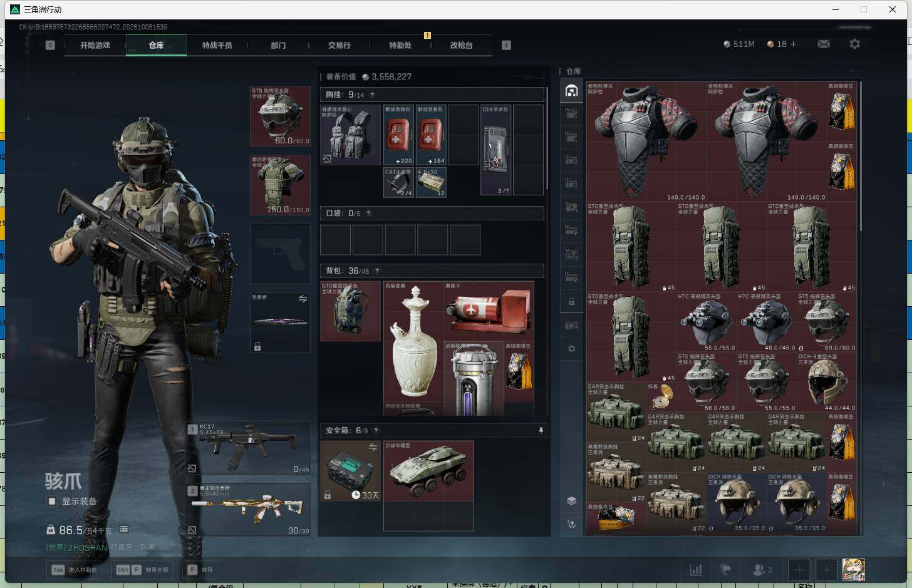The height and width of the screenshot is (588, 912).
Task: Click the stacked layers icon in warehouse sidebar
Action: (x=571, y=500)
